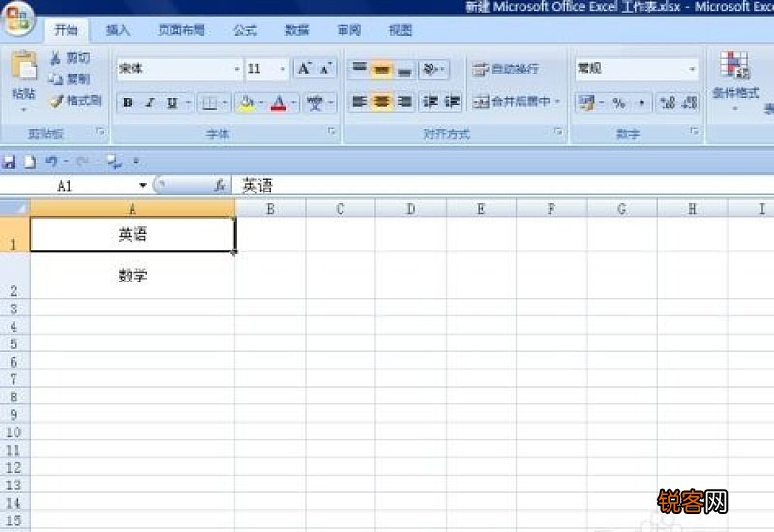
Task: Open the Font group dialog launcher
Action: coord(332,132)
